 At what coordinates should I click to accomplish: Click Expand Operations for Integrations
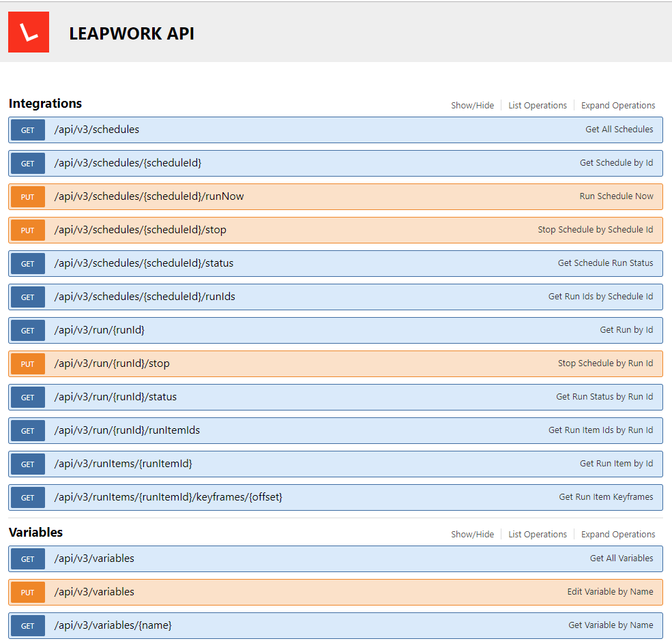pos(617,105)
